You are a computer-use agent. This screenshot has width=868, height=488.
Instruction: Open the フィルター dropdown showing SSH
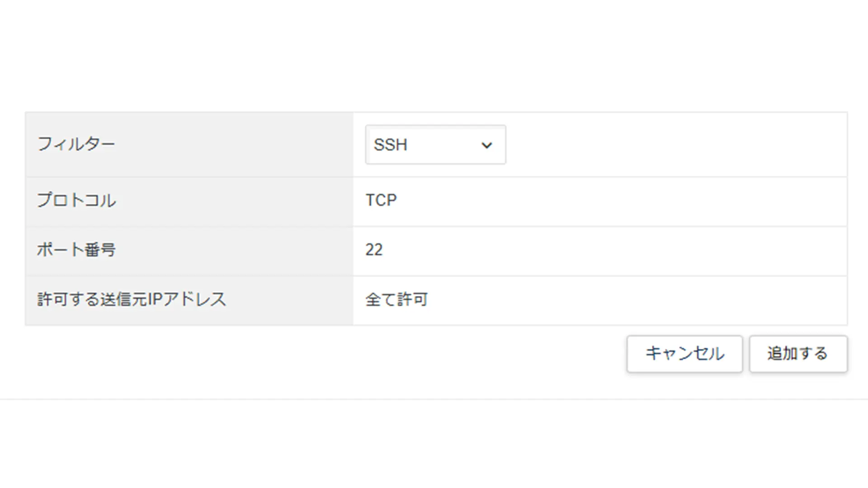tap(435, 145)
